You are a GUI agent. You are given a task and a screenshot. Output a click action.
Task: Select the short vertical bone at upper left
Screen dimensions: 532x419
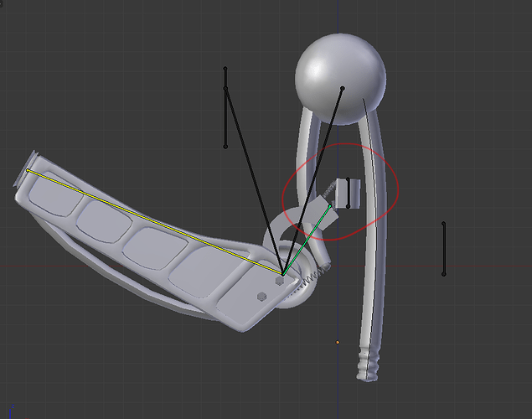pos(225,107)
